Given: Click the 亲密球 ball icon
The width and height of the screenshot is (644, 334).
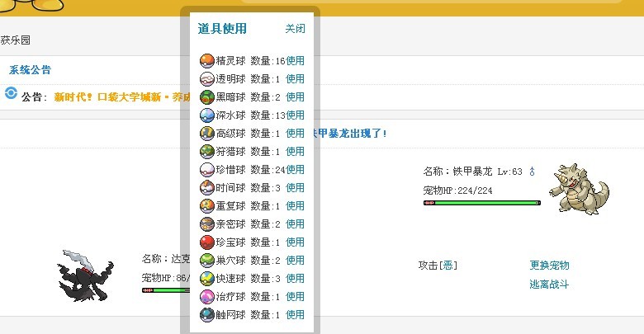Looking at the screenshot, I should tap(207, 224).
